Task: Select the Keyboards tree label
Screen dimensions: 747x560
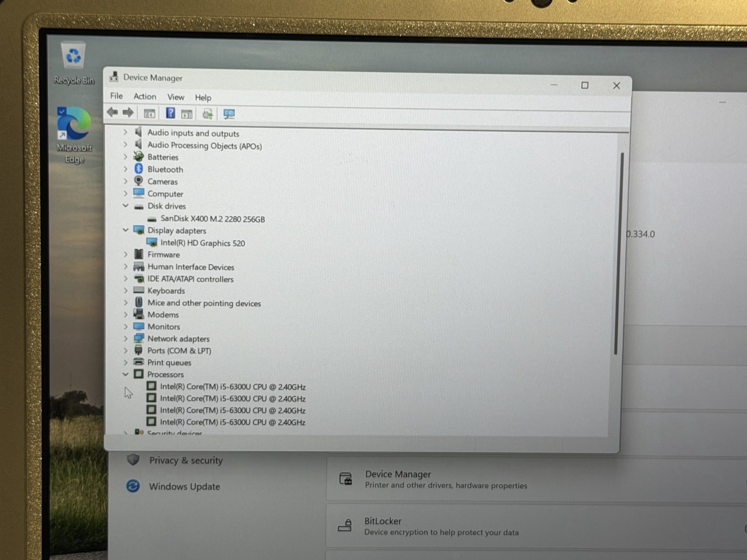Action: [166, 290]
